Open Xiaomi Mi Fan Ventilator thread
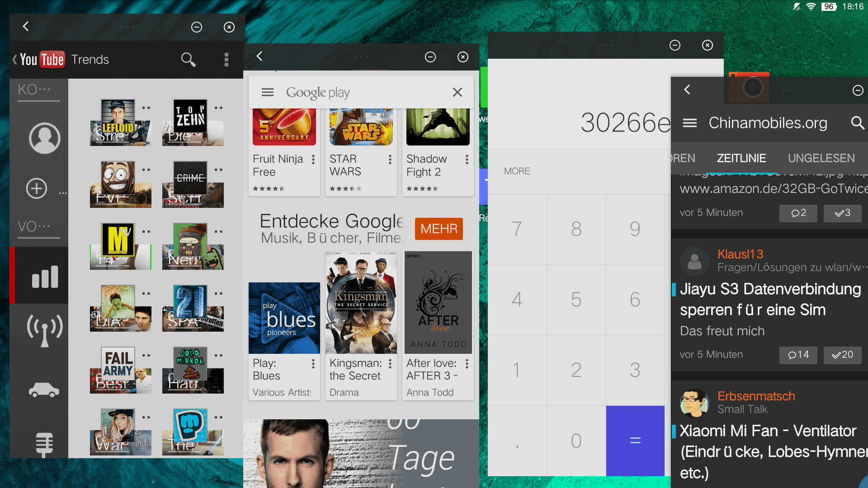Image resolution: width=868 pixels, height=488 pixels. (773, 452)
